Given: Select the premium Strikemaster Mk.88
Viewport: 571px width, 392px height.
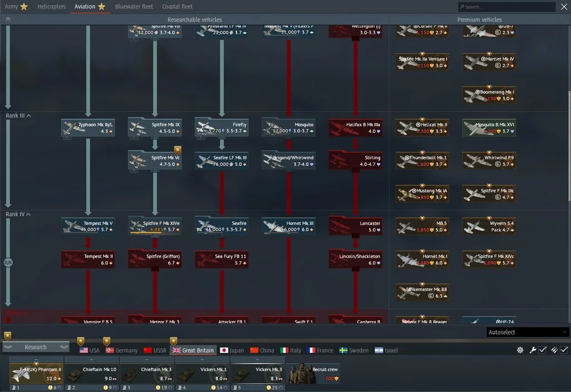Looking at the screenshot, I should pos(422,292).
